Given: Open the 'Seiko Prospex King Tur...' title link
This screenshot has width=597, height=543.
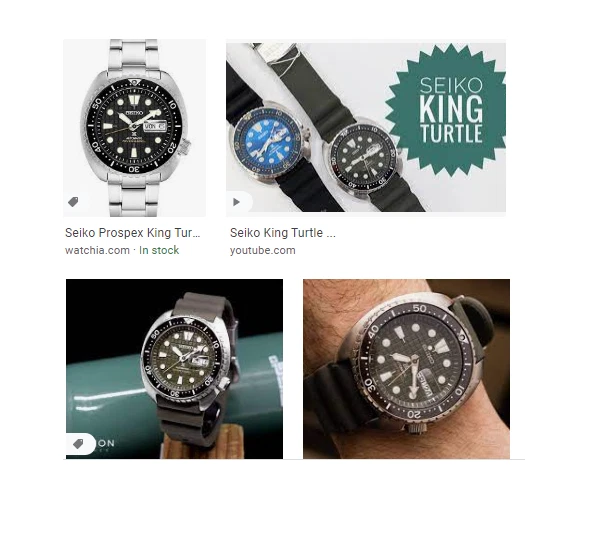Looking at the screenshot, I should (x=132, y=233).
